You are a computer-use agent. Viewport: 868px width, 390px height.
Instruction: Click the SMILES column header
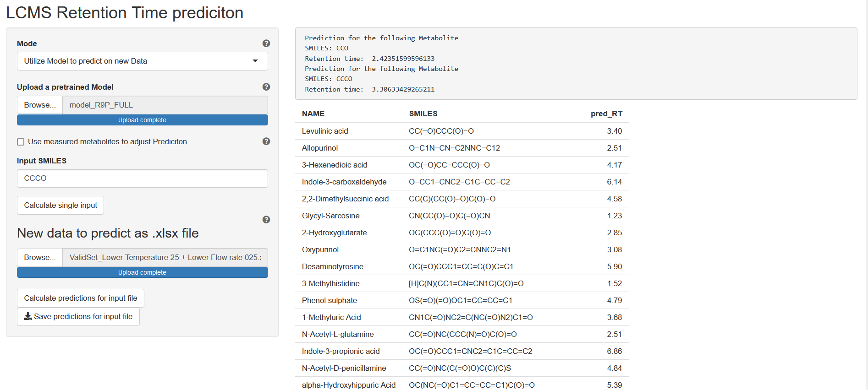pos(423,114)
